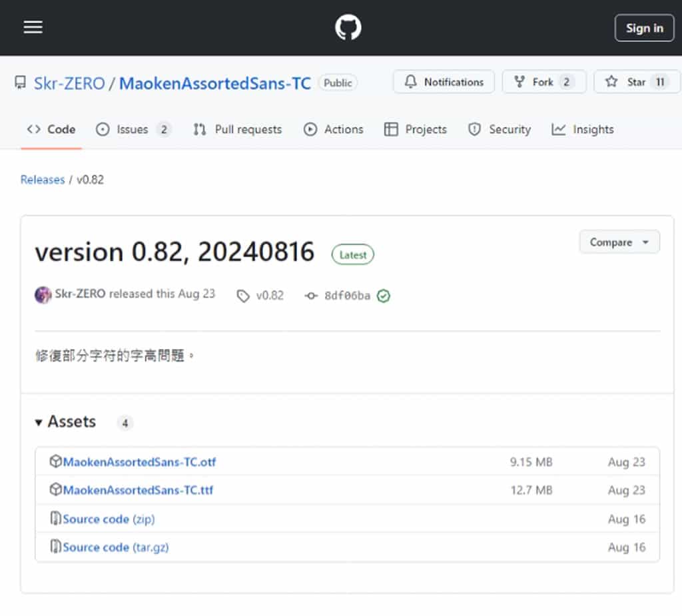Go to GitHub homepage via Octocat logo

coord(348,27)
